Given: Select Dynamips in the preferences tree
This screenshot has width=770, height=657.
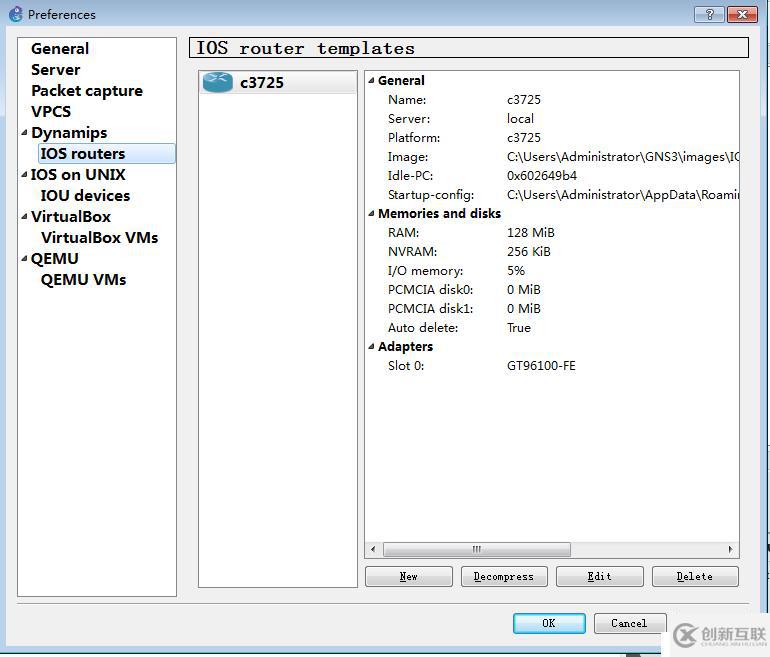Looking at the screenshot, I should 69,133.
